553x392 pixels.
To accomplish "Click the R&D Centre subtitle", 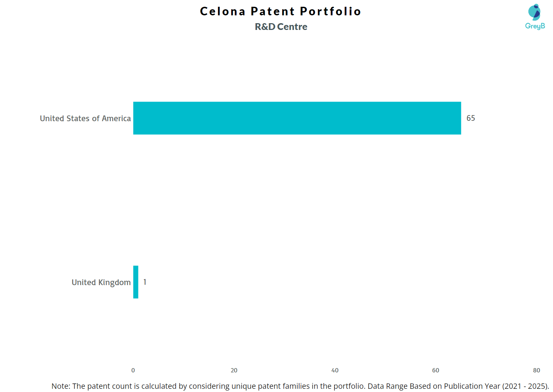I will (281, 27).
